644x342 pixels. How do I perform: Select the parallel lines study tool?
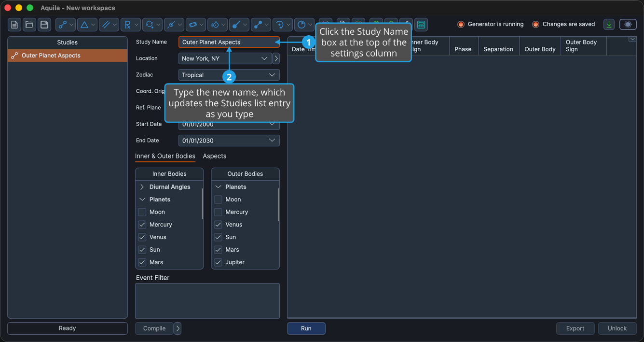(109, 25)
